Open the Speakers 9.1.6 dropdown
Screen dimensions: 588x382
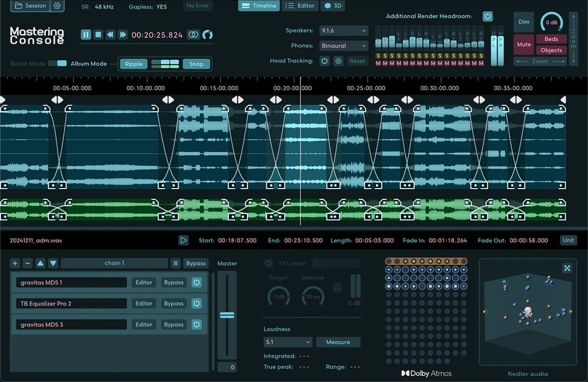(x=344, y=30)
